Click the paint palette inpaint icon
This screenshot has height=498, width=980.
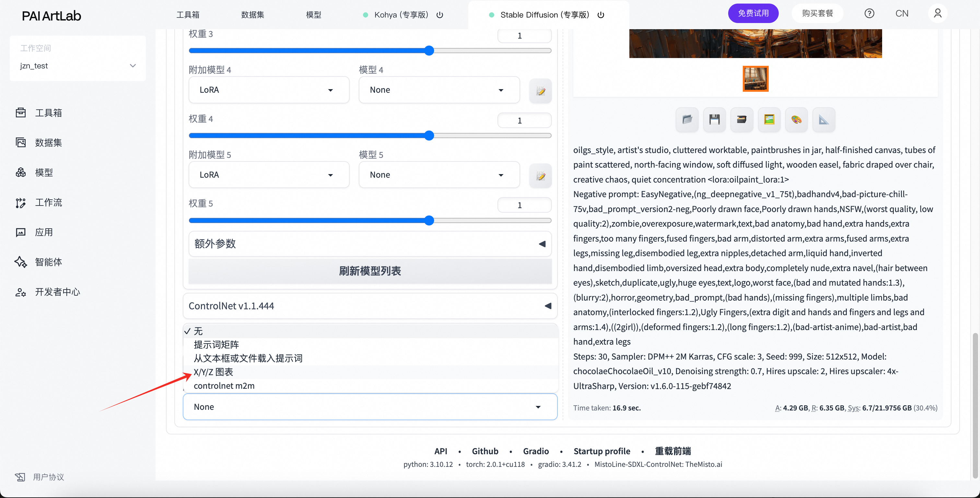click(796, 120)
